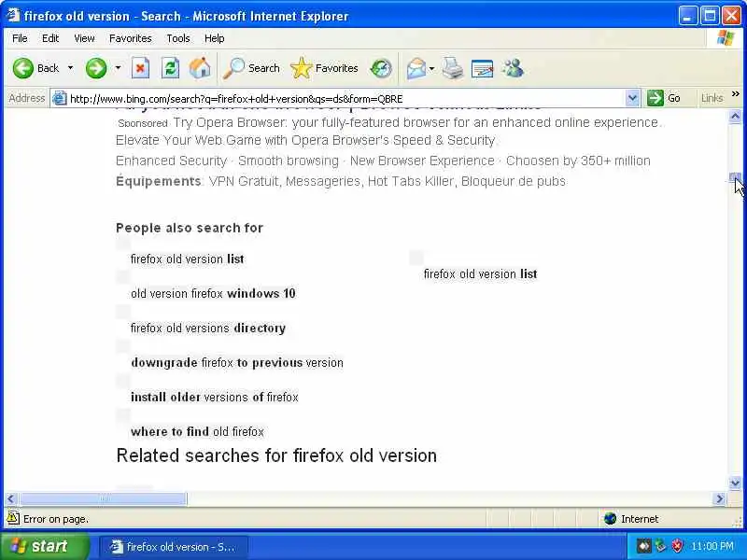The image size is (747, 560).
Task: Open the Favorites menu
Action: (x=131, y=38)
